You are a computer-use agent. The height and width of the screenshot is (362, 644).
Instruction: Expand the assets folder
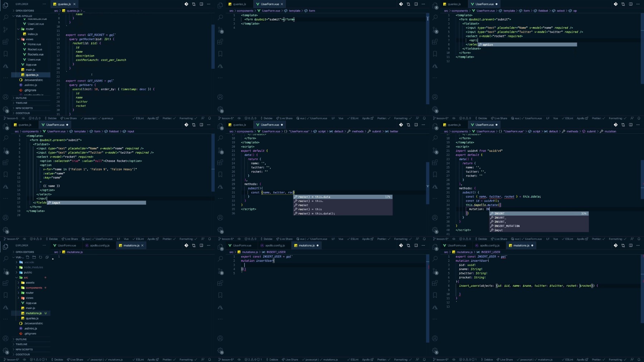pyautogui.click(x=30, y=283)
